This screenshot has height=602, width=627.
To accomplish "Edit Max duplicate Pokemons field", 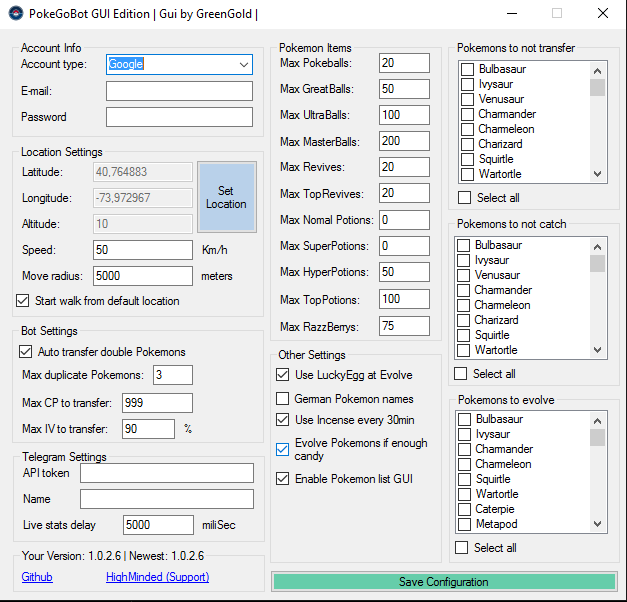I will point(173,375).
